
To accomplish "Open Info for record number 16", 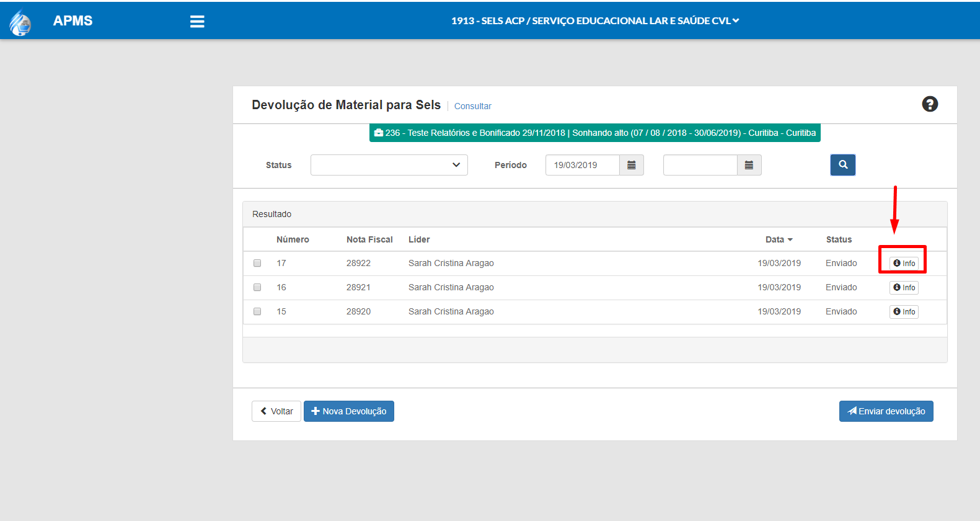I will [904, 287].
